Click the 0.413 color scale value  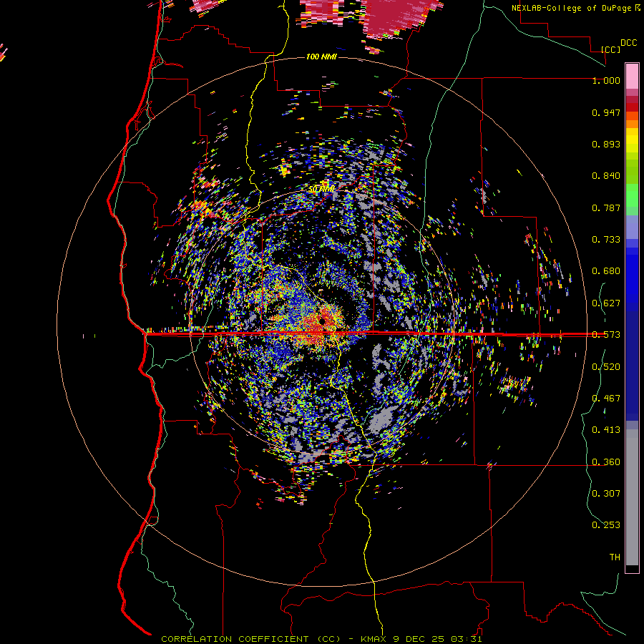click(x=606, y=430)
